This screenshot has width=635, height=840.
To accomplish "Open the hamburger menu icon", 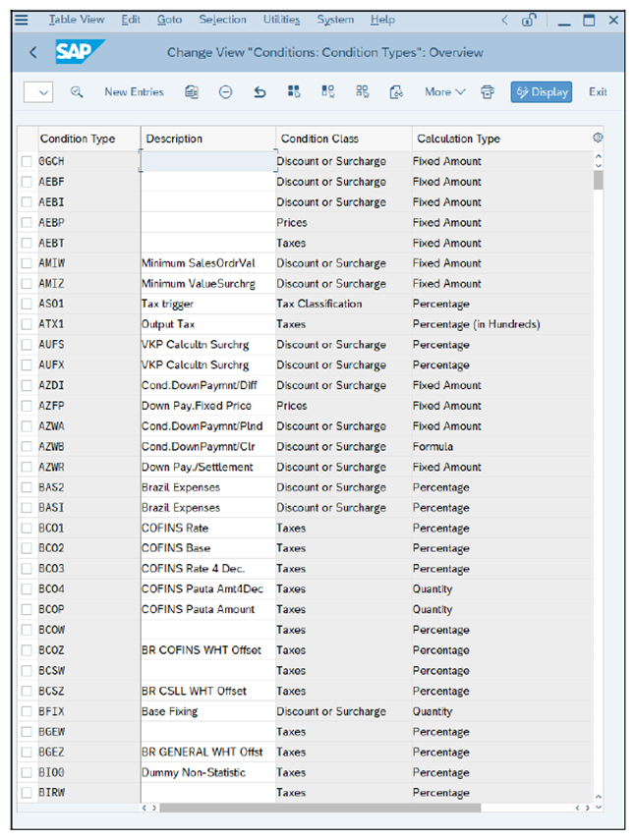I will point(22,20).
